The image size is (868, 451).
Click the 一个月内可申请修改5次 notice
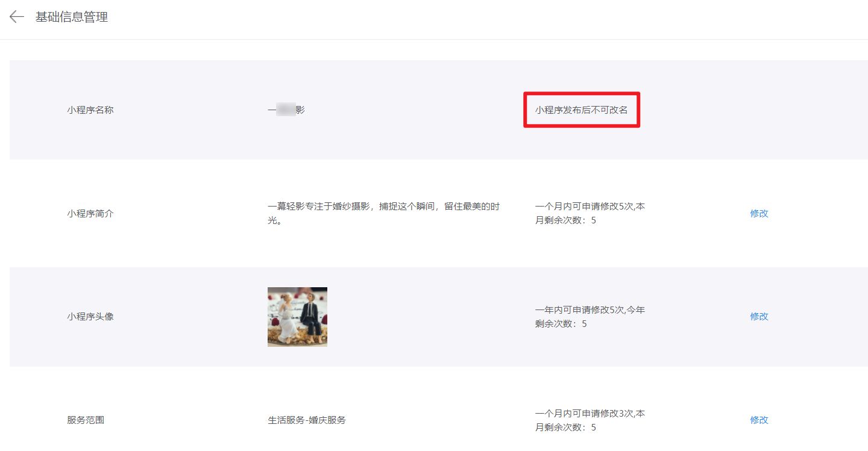click(589, 206)
